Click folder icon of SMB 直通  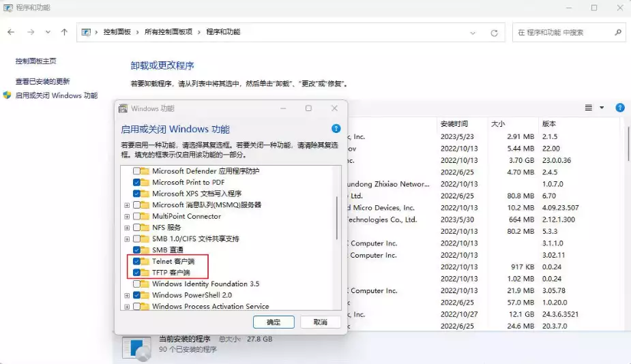point(145,249)
